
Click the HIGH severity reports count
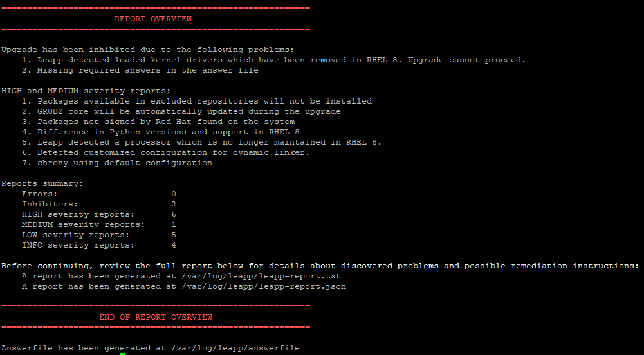(174, 214)
